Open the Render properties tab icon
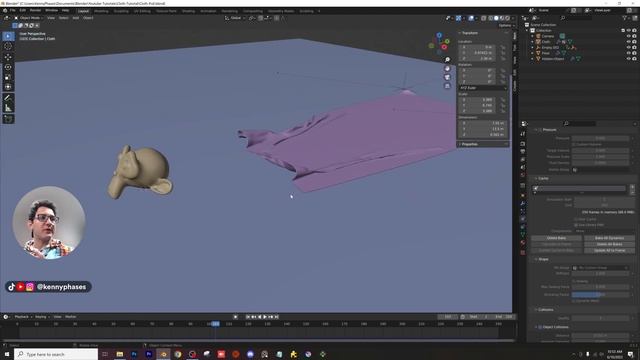Viewport: 640px width, 360px height. tap(523, 144)
